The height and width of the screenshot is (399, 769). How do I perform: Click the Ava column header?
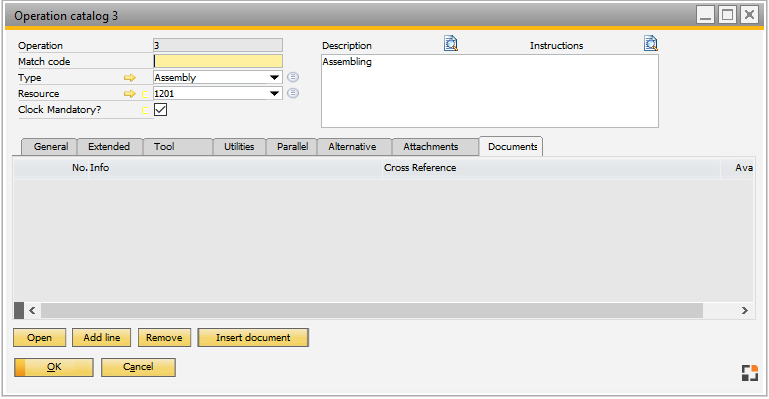coord(737,168)
